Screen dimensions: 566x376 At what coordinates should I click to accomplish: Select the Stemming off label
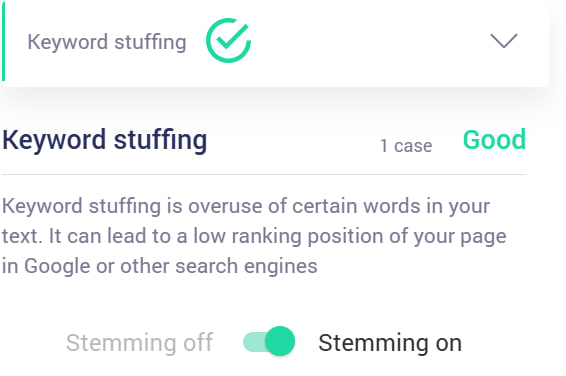click(139, 342)
